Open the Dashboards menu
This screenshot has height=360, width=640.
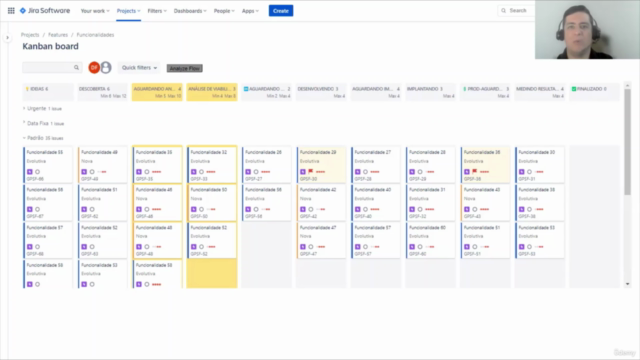(190, 11)
